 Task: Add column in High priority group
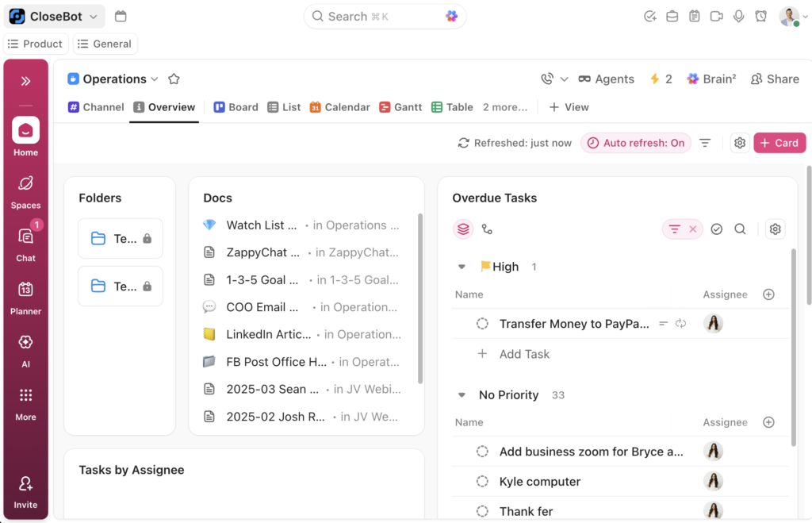point(768,294)
